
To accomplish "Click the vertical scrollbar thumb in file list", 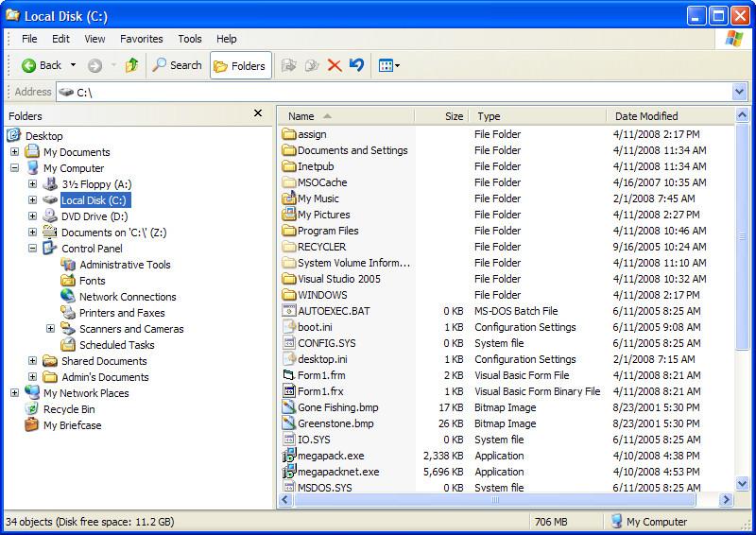I will (742, 236).
